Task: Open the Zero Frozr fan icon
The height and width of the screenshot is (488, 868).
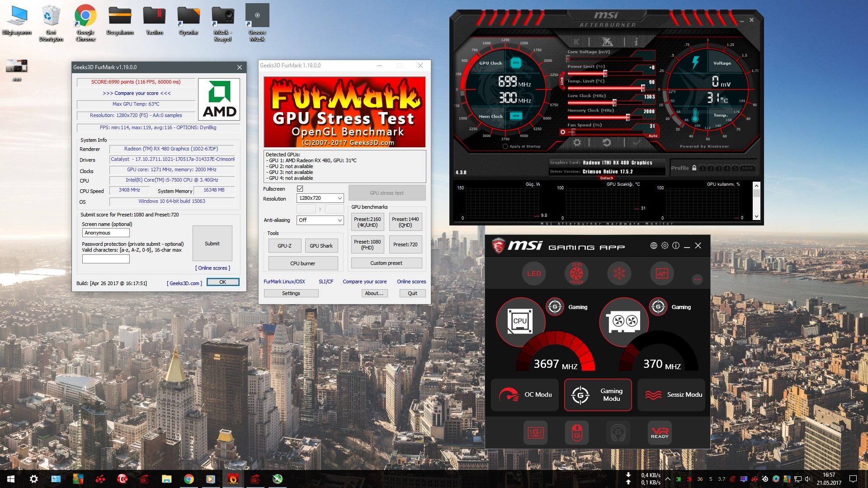Action: click(x=576, y=273)
